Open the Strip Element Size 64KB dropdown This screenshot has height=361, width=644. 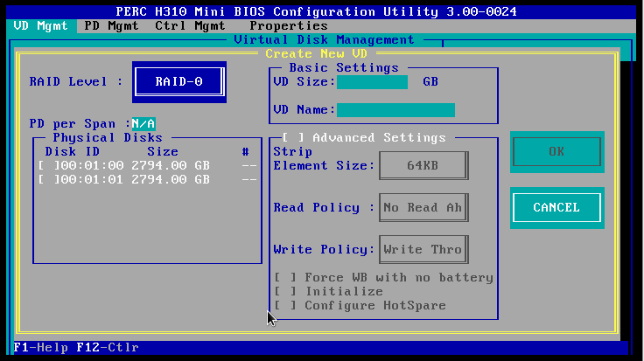pyautogui.click(x=423, y=165)
